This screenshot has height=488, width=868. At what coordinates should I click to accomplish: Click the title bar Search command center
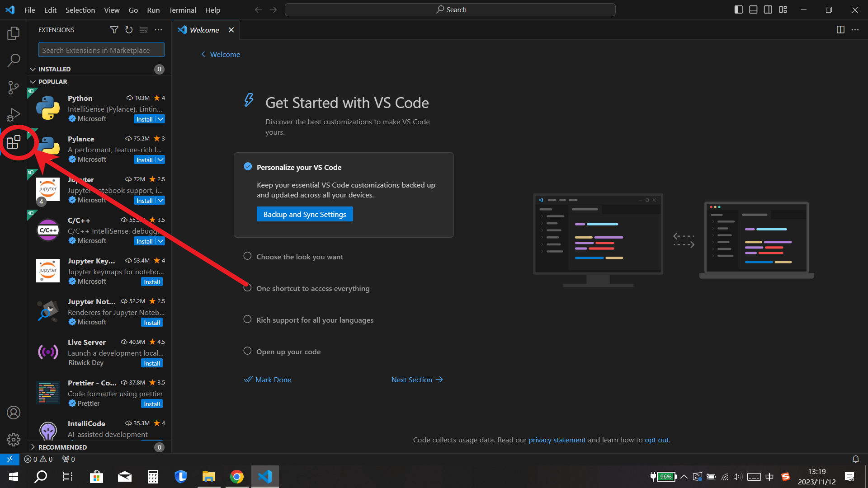coord(450,9)
